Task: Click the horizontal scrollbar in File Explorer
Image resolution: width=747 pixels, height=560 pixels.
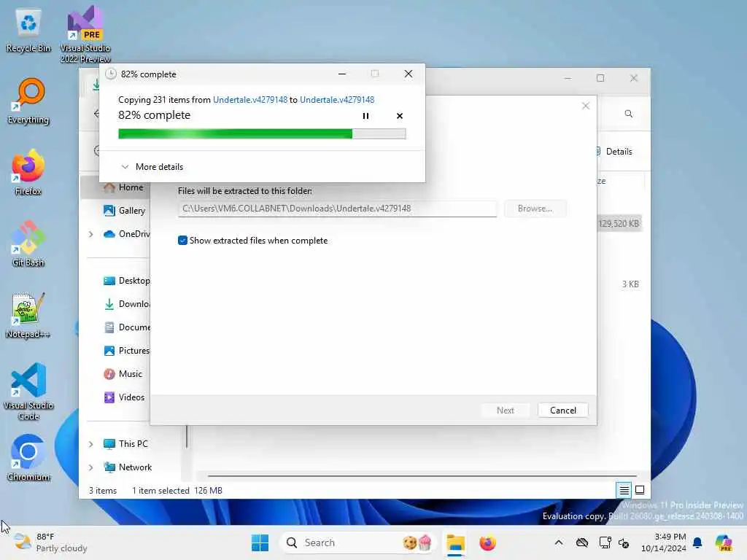Action: coord(422,475)
